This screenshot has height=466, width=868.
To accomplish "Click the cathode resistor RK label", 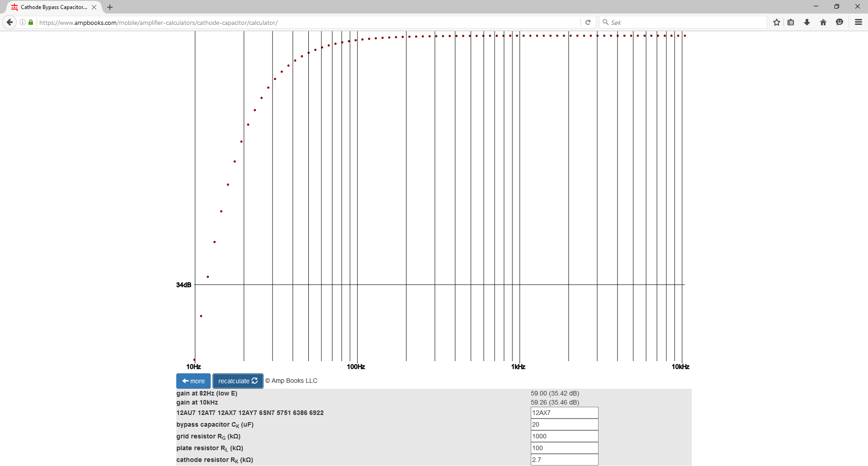I will [x=215, y=460].
